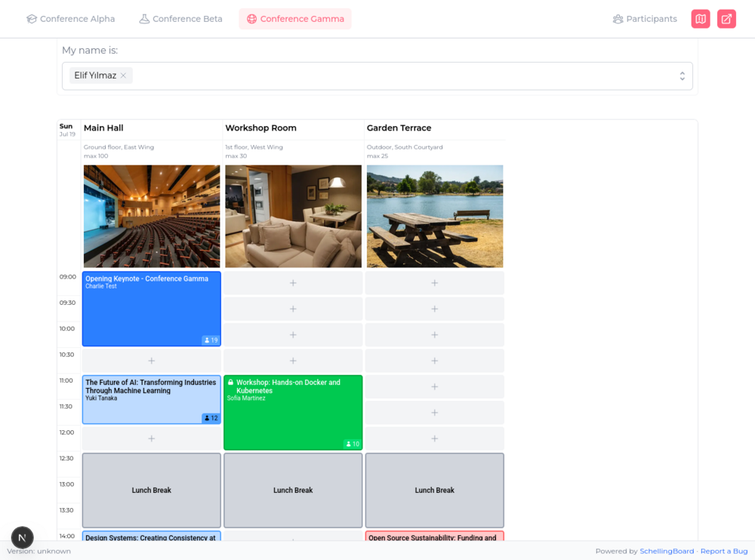Screen dimensions: 755x560
Task: Click the 1st floor, West Wing text
Action: 254,147
